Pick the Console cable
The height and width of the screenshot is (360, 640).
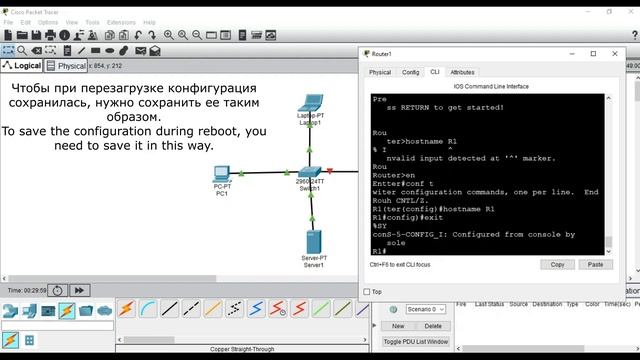148,309
